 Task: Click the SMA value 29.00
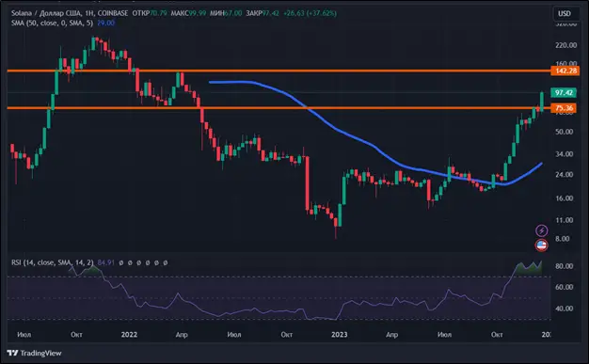click(x=106, y=23)
